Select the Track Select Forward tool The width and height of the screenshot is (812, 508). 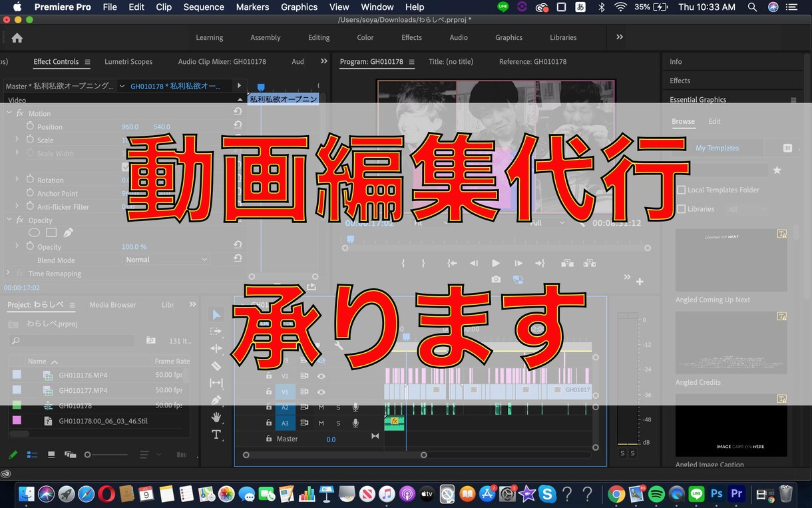pos(216,331)
